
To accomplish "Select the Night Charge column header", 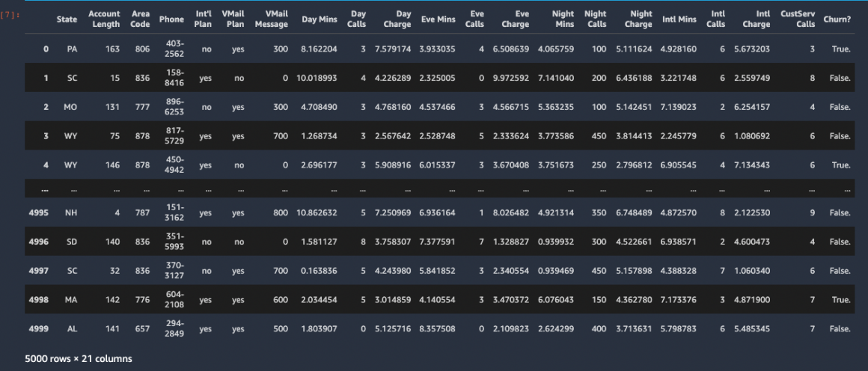I will (x=638, y=19).
